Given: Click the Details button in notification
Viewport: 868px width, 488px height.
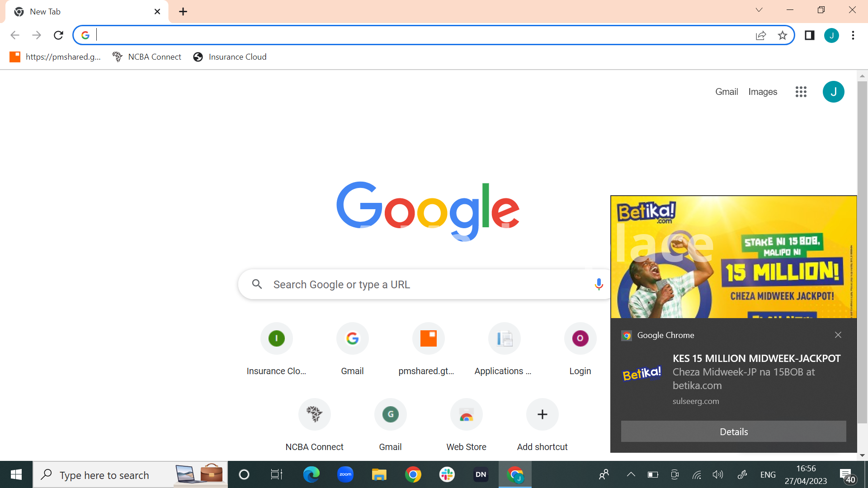Looking at the screenshot, I should pyautogui.click(x=733, y=432).
